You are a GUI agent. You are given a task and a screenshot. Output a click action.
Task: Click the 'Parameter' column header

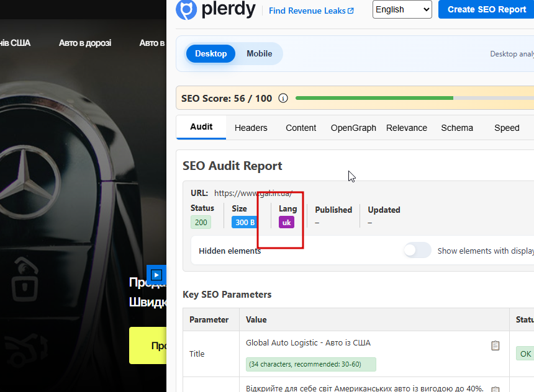(x=209, y=320)
